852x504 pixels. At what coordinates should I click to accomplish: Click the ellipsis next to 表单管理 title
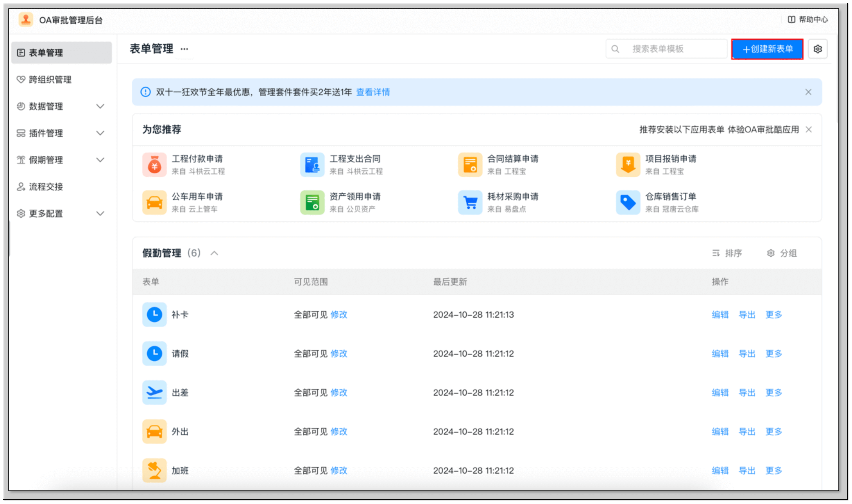[184, 49]
